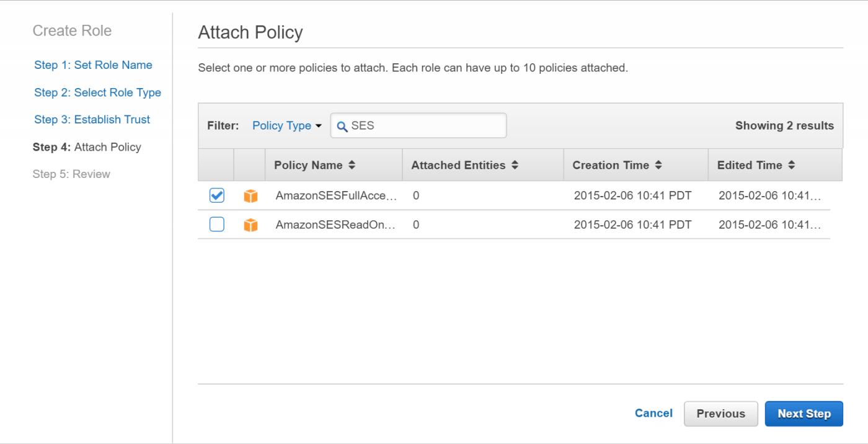Click the Next Step button
The height and width of the screenshot is (444, 868).
[804, 414]
